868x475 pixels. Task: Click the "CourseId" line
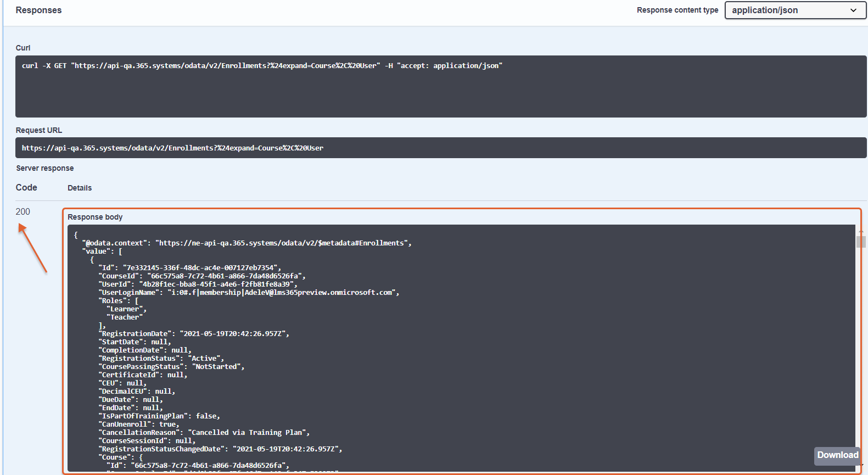[x=202, y=276]
